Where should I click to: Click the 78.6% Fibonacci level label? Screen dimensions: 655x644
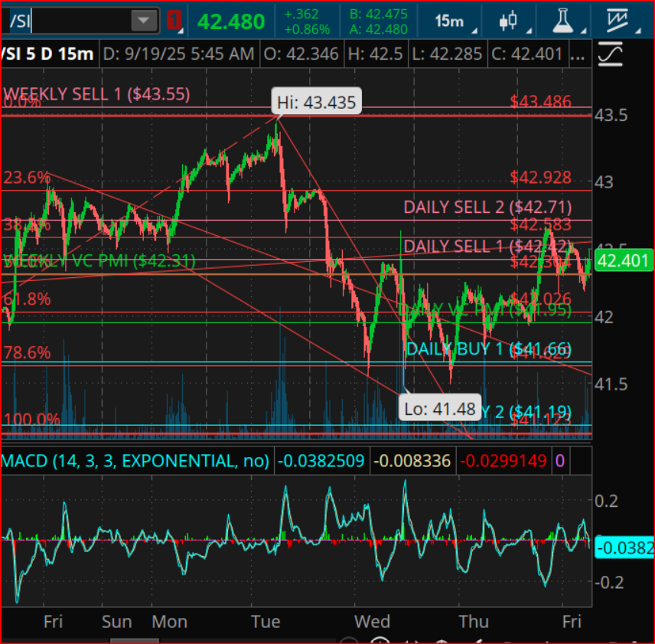[27, 353]
